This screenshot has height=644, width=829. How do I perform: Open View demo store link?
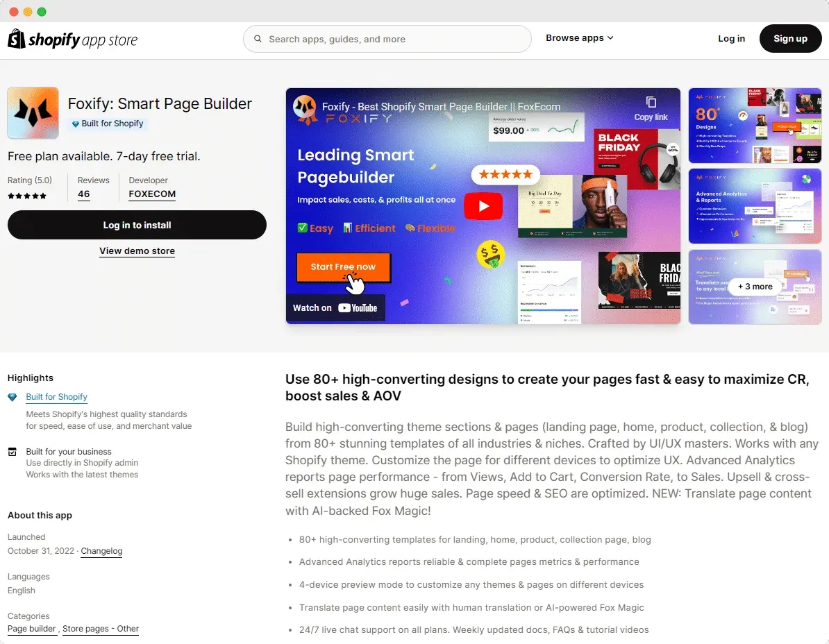point(137,251)
